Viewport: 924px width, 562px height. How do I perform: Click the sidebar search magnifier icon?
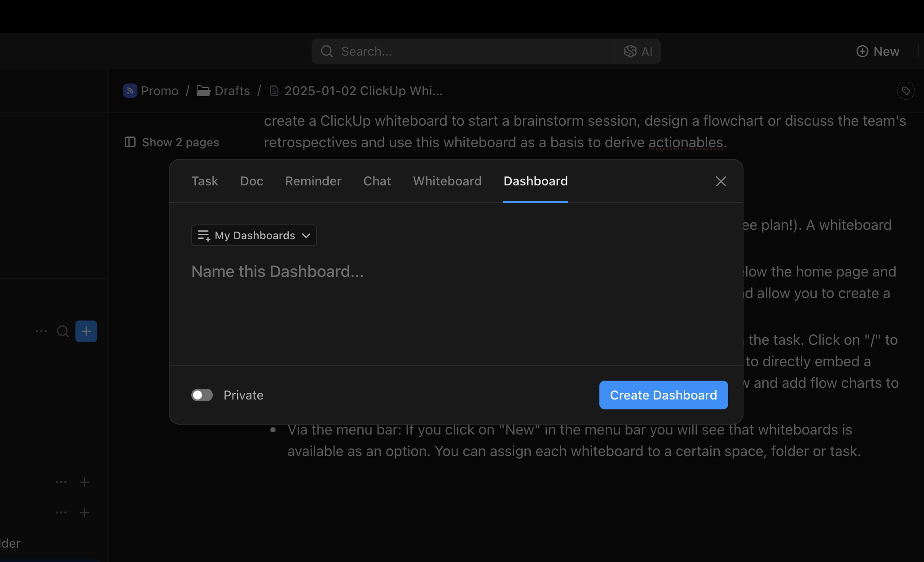pyautogui.click(x=63, y=331)
